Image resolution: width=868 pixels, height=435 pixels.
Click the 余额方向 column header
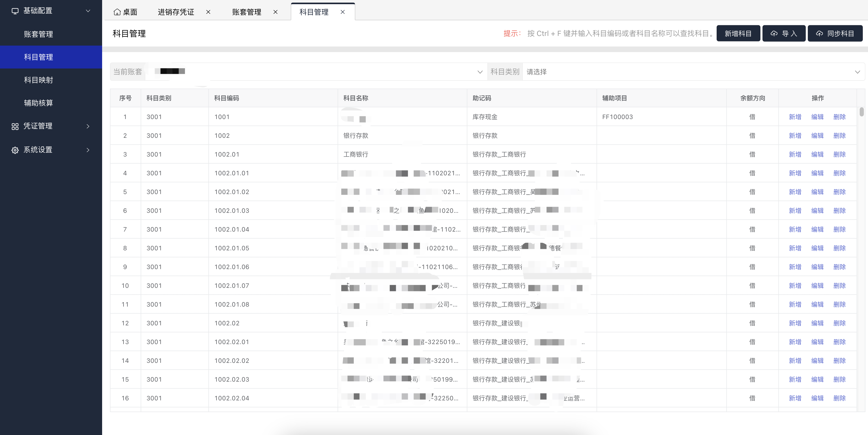pos(752,98)
